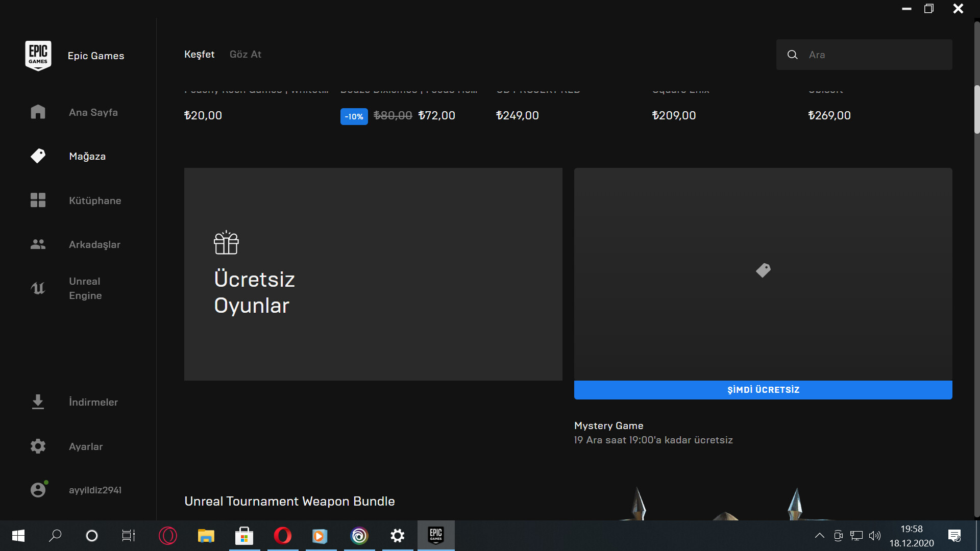This screenshot has height=551, width=980.
Task: Open File Explorer from taskbar
Action: click(206, 536)
